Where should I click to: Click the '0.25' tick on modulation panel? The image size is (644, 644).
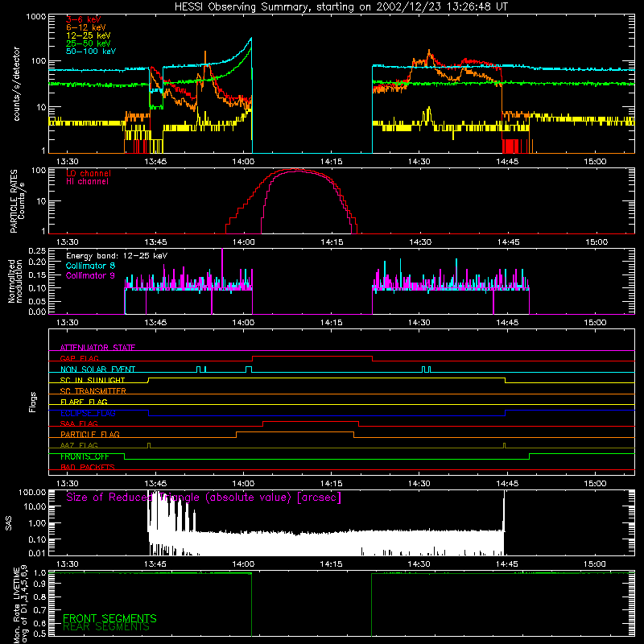[37, 250]
